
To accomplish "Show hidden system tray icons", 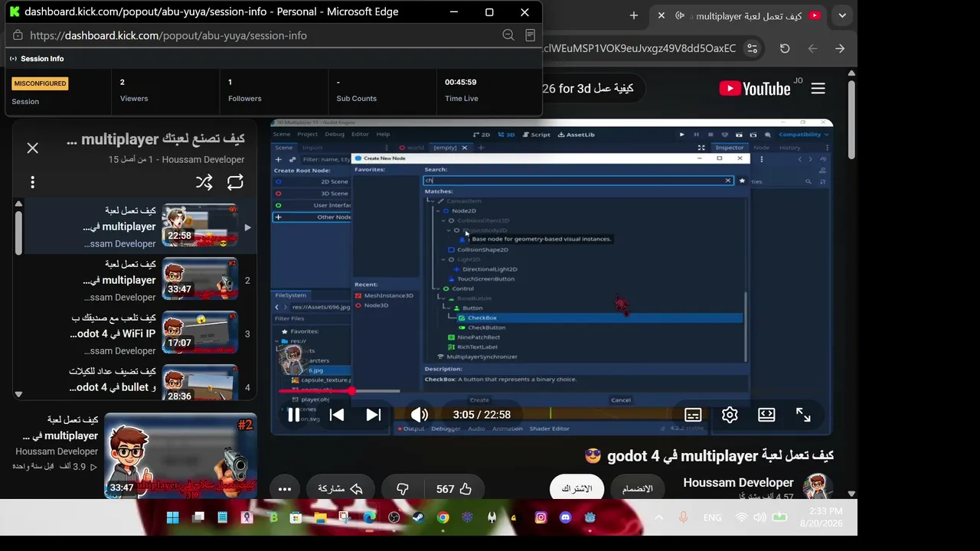I will [658, 517].
